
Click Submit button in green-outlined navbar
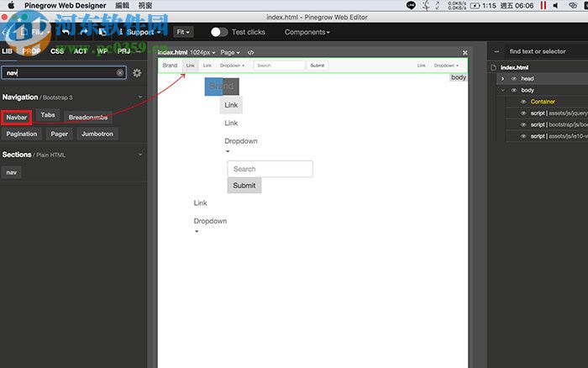(x=318, y=66)
